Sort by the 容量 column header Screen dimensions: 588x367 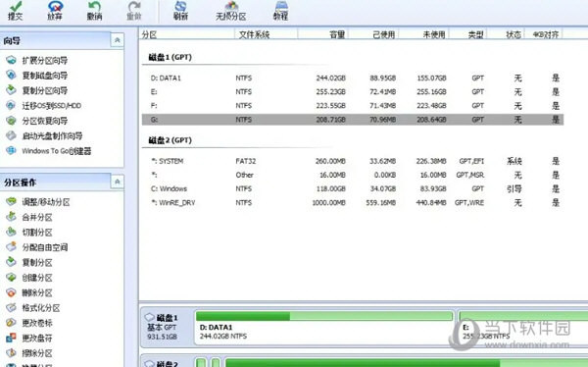click(x=337, y=34)
